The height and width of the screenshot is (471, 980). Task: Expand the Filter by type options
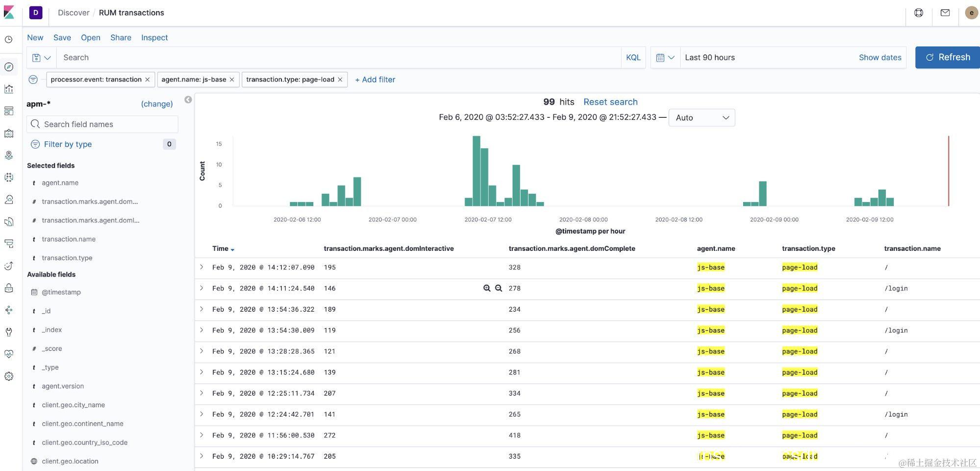[68, 144]
